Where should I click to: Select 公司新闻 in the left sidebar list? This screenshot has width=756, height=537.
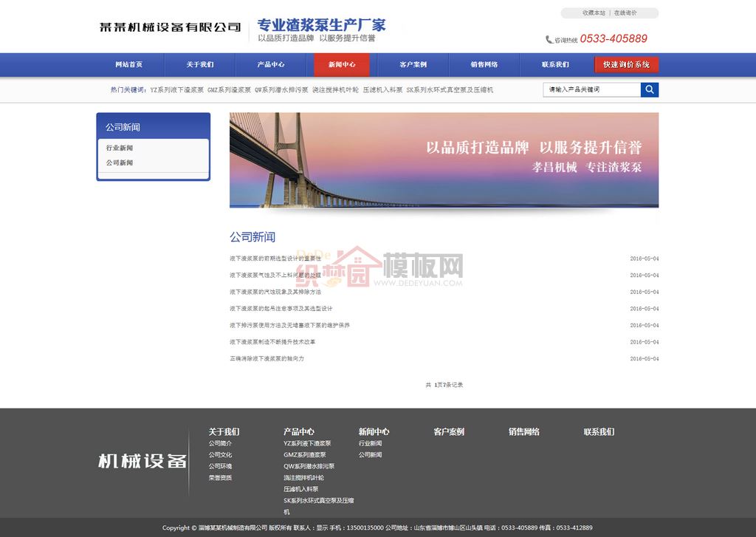pos(120,163)
